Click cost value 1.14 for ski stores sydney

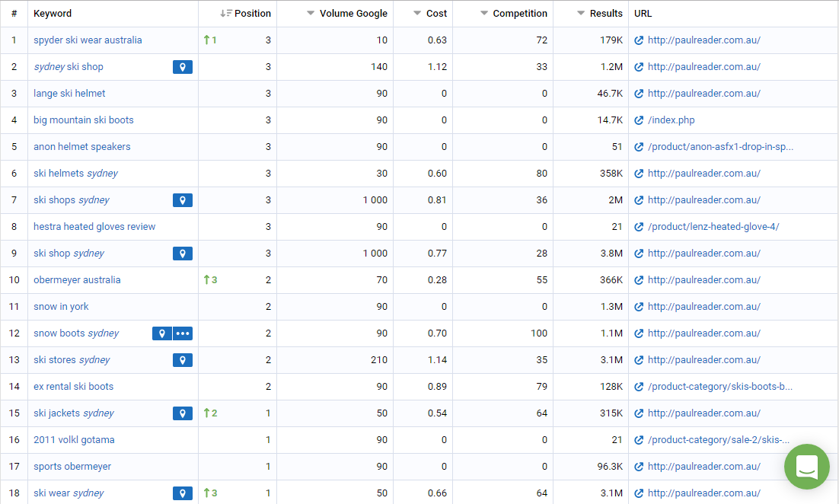pos(437,360)
